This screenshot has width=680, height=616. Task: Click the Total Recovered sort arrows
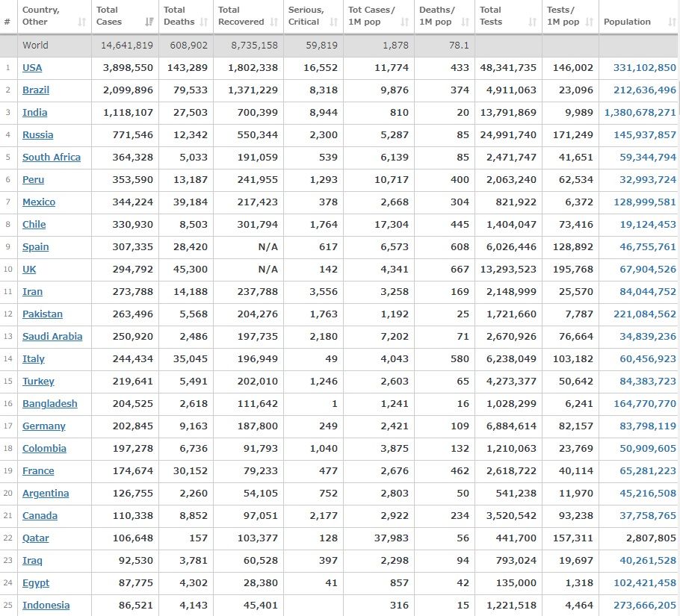coord(274,22)
